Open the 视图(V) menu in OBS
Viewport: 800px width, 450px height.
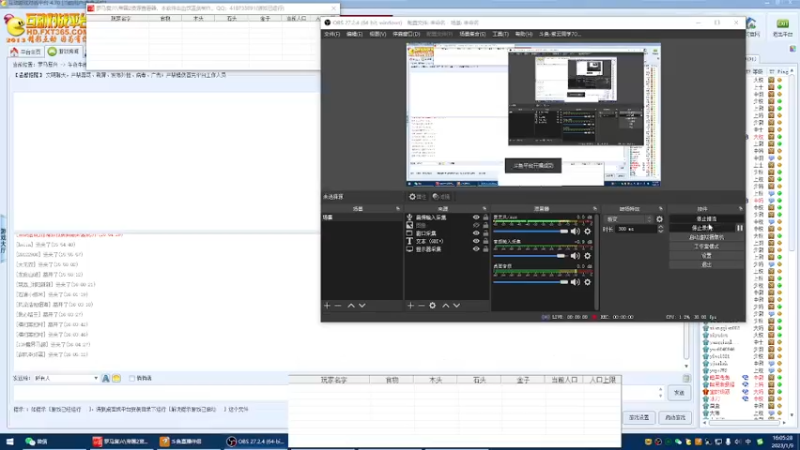pyautogui.click(x=378, y=34)
